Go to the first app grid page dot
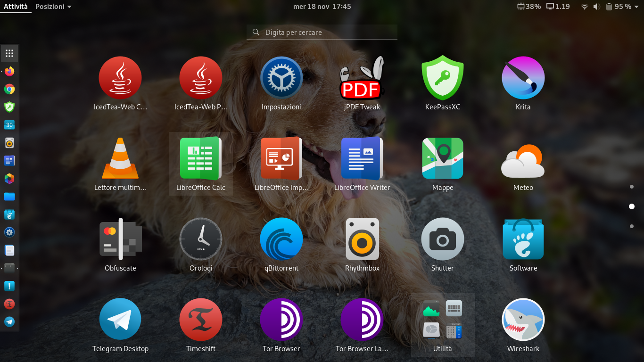Image resolution: width=644 pixels, height=362 pixels. point(632,187)
